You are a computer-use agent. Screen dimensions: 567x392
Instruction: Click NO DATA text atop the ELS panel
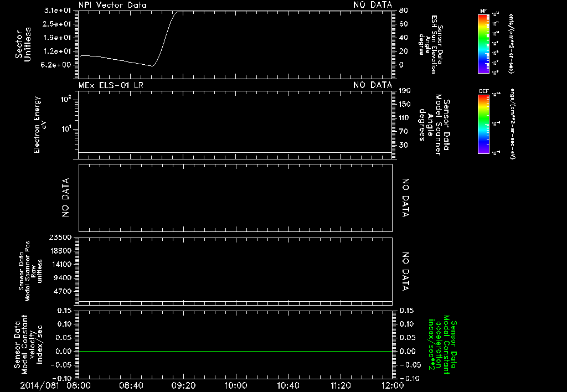click(x=373, y=85)
